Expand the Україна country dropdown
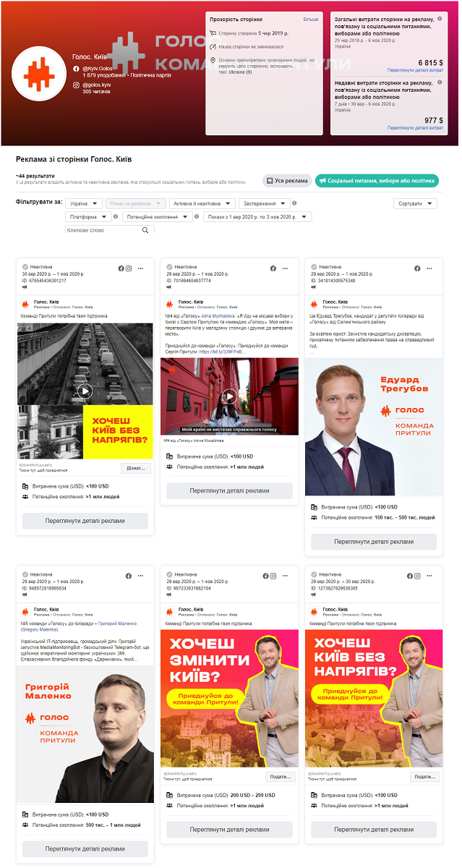This screenshot has height=868, width=462. [84, 204]
